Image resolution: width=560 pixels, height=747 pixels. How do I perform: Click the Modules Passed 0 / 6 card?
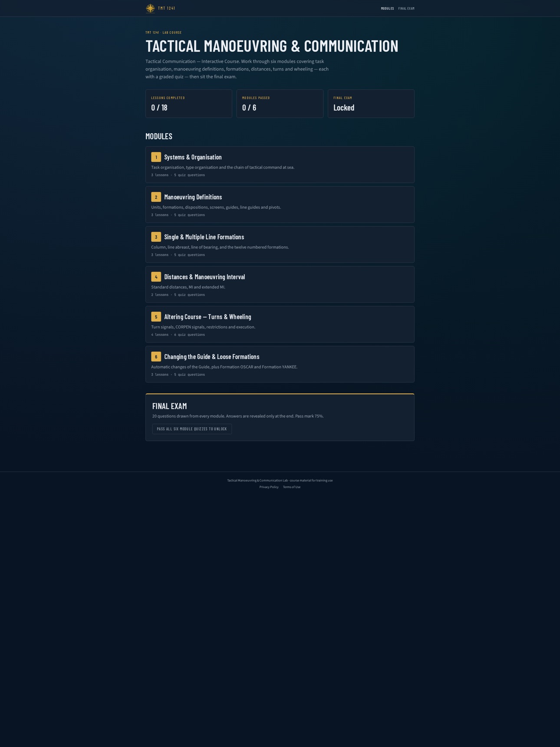(x=280, y=104)
